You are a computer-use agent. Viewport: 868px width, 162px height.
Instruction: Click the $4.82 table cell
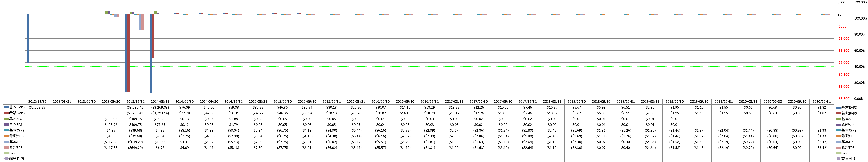(160, 130)
